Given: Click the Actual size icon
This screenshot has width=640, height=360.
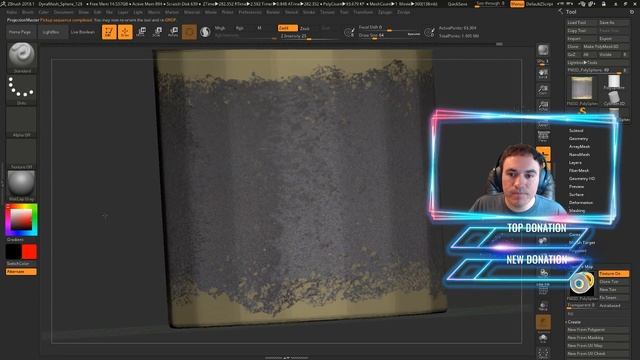Looking at the screenshot, I should pos(543,105).
